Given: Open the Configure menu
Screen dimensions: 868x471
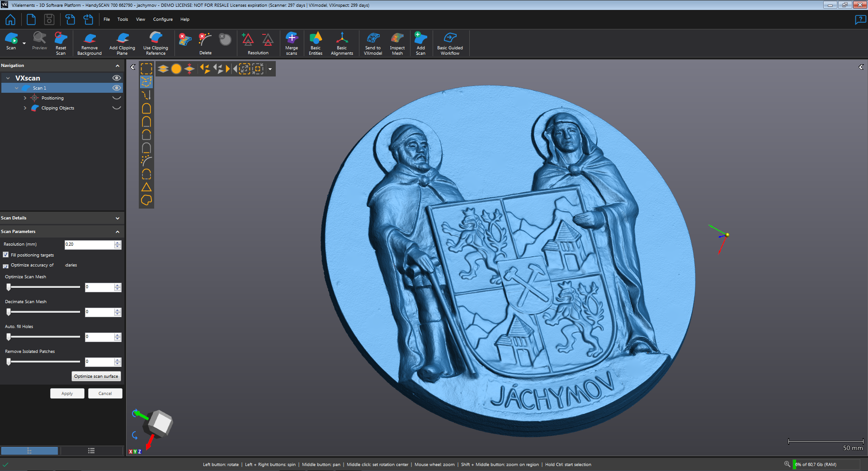Looking at the screenshot, I should coord(163,19).
